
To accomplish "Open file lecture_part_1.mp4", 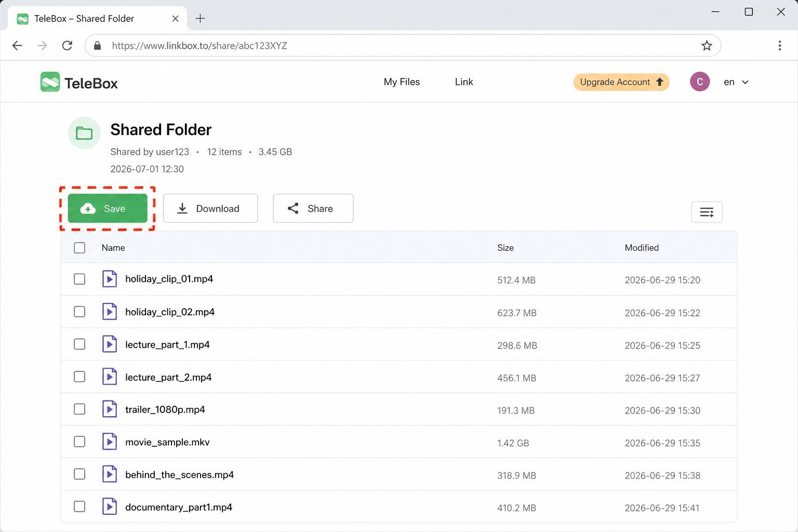I will coord(167,344).
